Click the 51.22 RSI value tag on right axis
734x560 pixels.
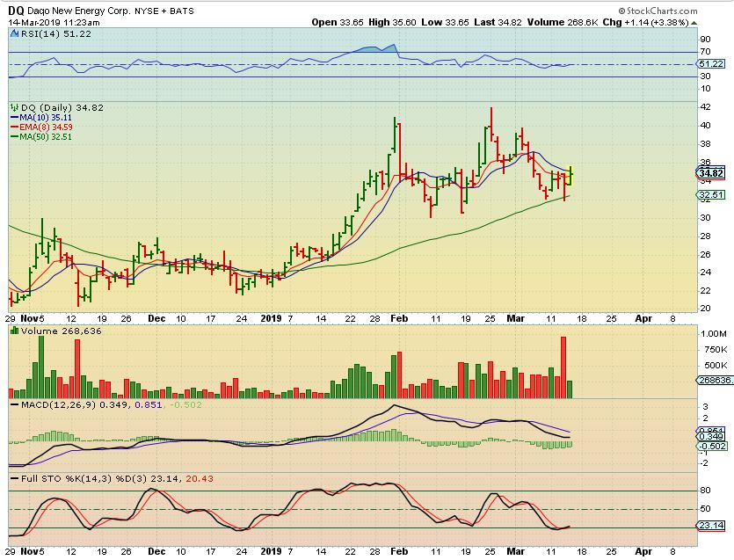point(711,63)
